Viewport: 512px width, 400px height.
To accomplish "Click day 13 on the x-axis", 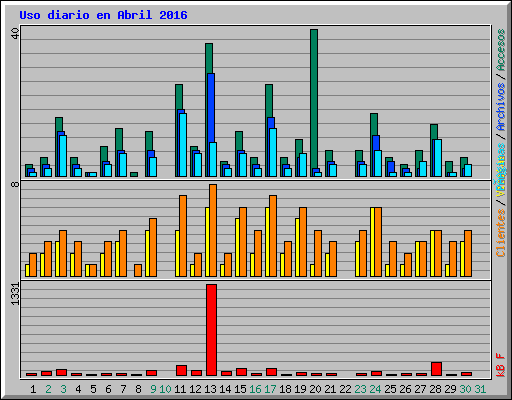I will click(210, 389).
